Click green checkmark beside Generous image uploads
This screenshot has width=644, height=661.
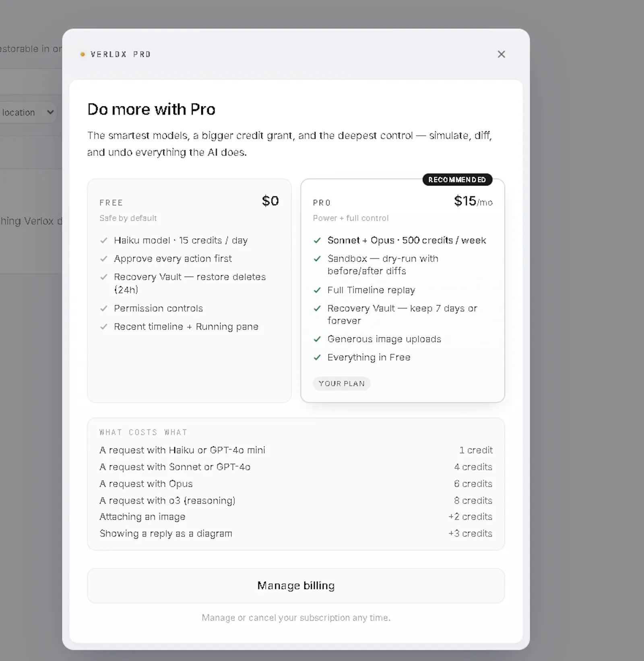pos(317,339)
